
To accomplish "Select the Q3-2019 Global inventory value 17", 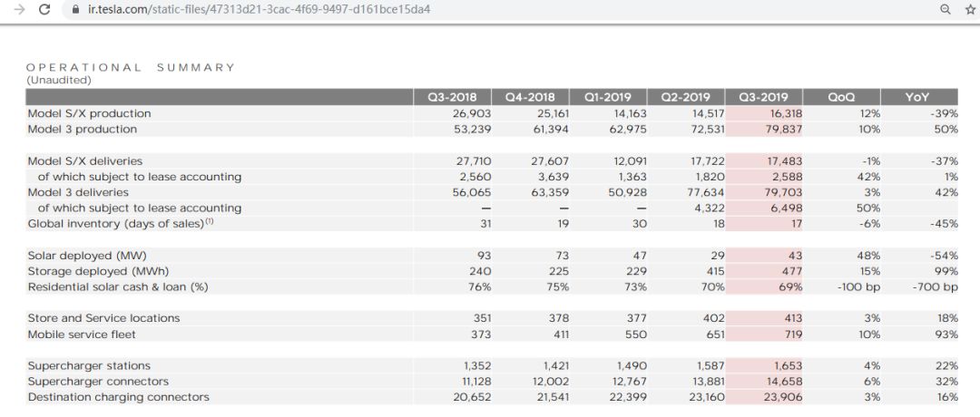I will [x=797, y=224].
